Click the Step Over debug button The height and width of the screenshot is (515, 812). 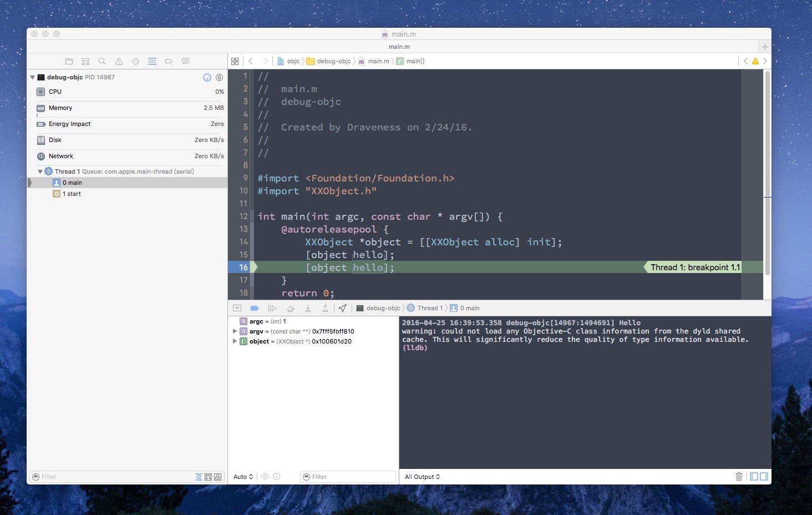coord(290,308)
